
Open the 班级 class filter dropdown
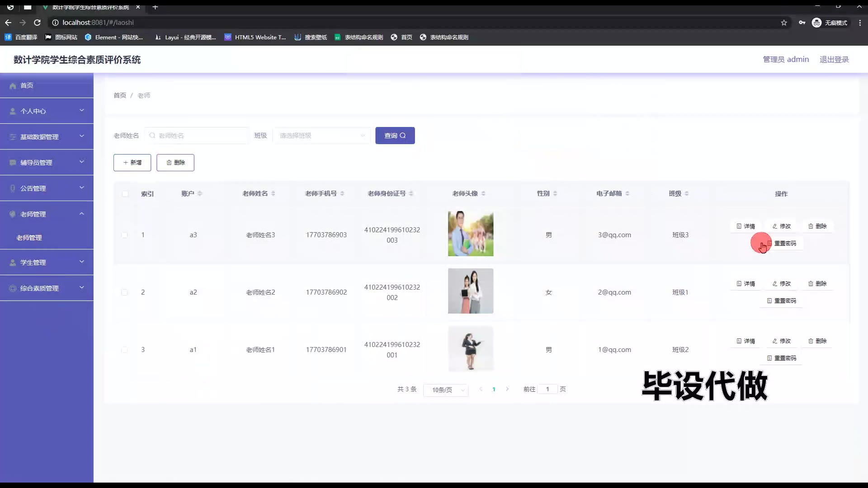tap(321, 136)
